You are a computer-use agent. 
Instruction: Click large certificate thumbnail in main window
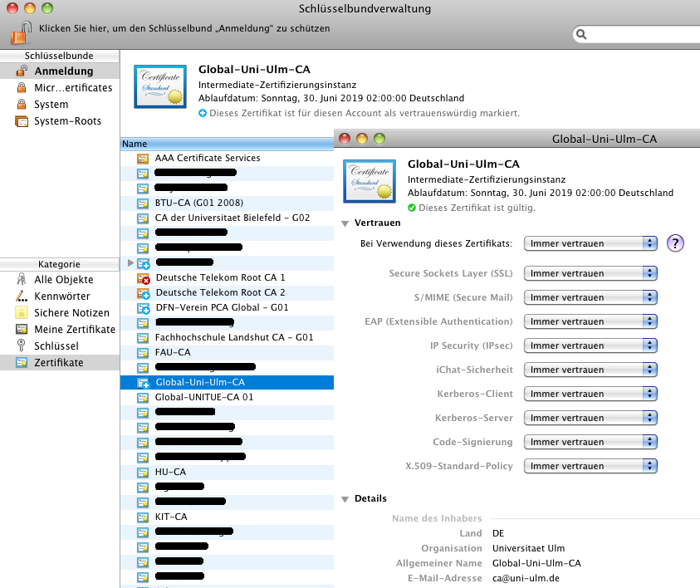[160, 86]
